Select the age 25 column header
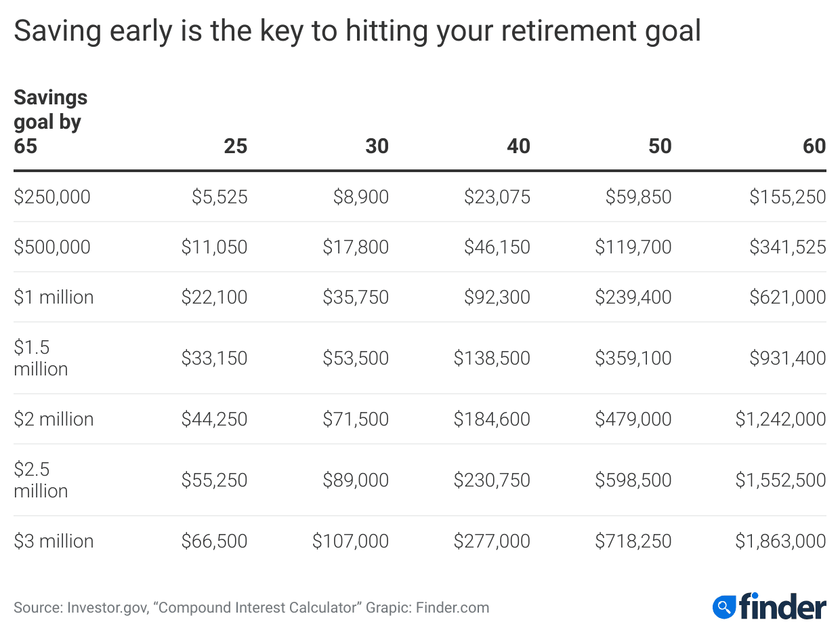840x637 pixels. pos(236,146)
